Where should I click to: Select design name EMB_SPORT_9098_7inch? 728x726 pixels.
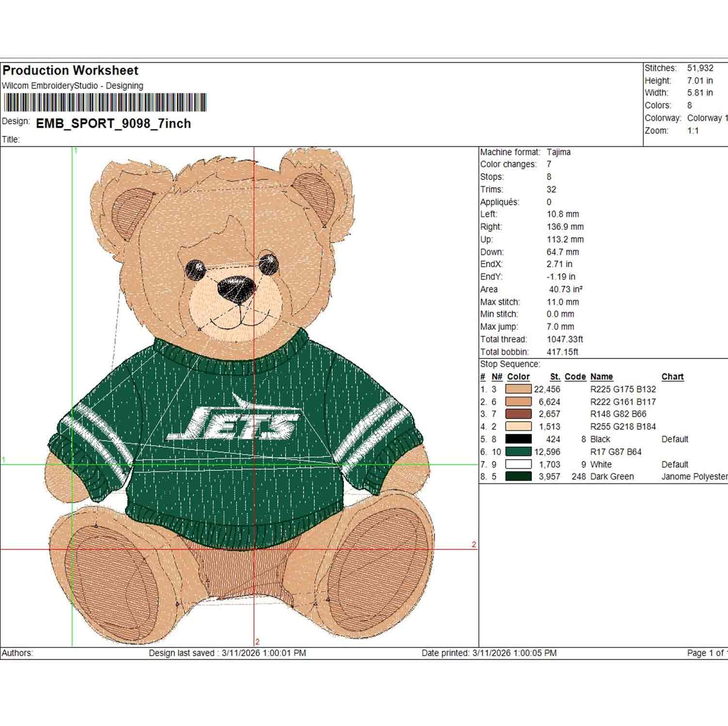(114, 123)
